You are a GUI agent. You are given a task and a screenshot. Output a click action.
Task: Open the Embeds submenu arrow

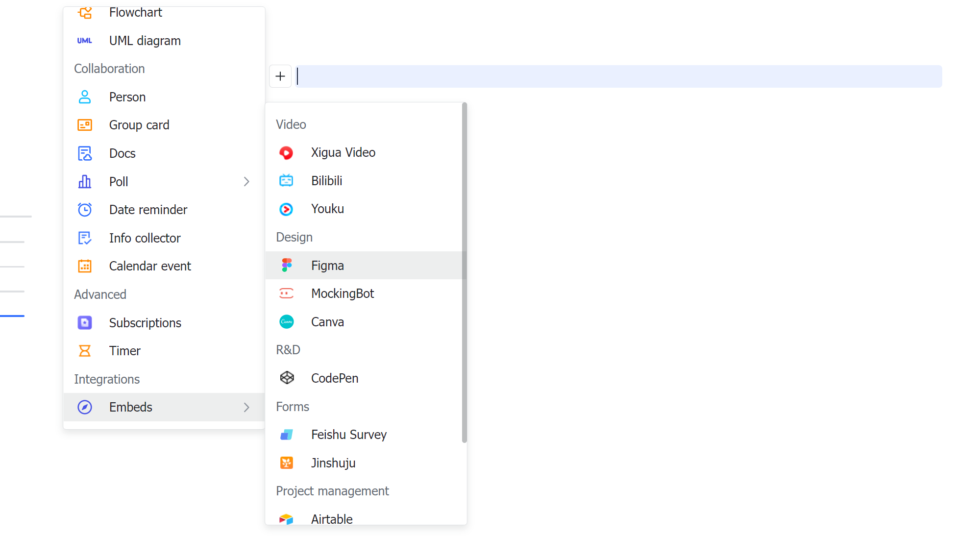click(246, 407)
